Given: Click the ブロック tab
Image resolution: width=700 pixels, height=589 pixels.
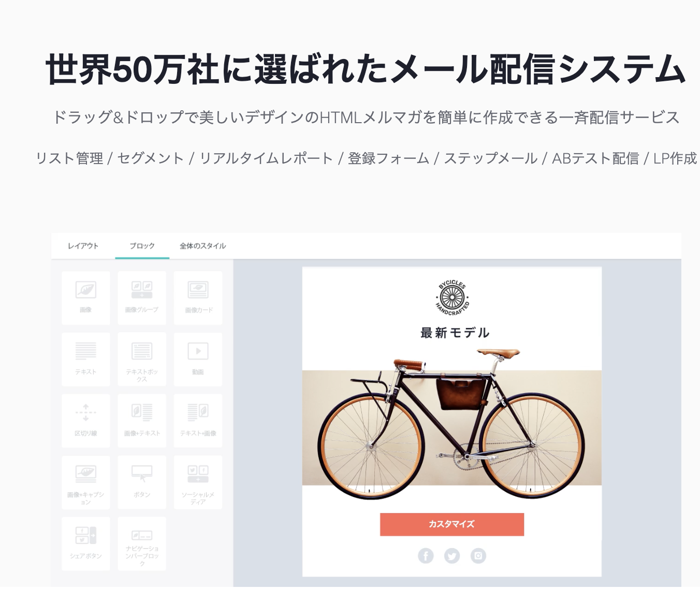Looking at the screenshot, I should click(142, 246).
